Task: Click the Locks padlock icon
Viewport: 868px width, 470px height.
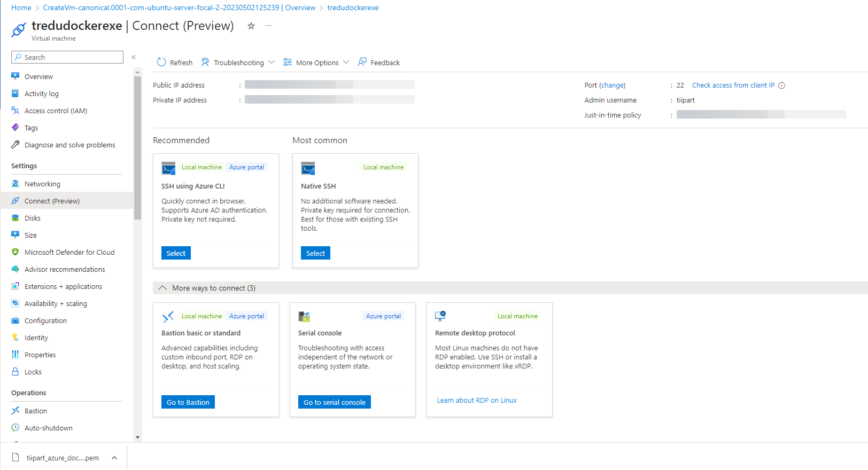Action: [15, 372]
